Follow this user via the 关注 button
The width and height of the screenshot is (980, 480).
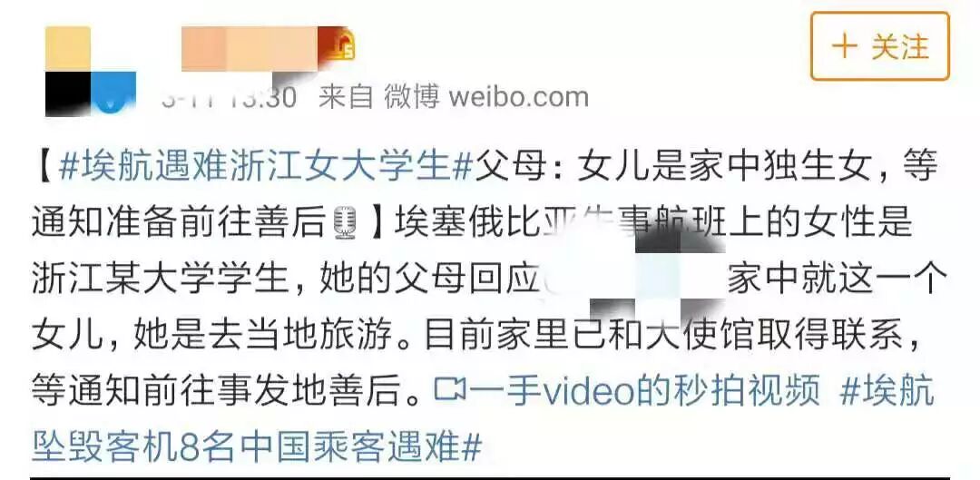[880, 47]
